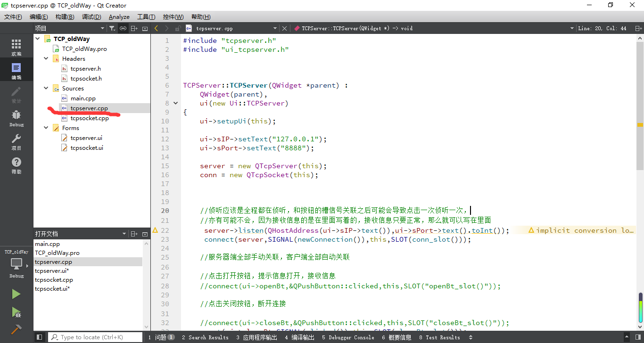This screenshot has height=343, width=644.
Task: Toggle the right sidebar visibility
Action: [x=638, y=337]
